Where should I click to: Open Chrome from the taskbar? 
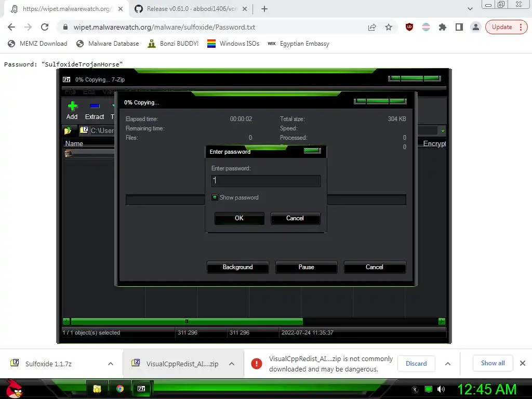tap(120, 389)
